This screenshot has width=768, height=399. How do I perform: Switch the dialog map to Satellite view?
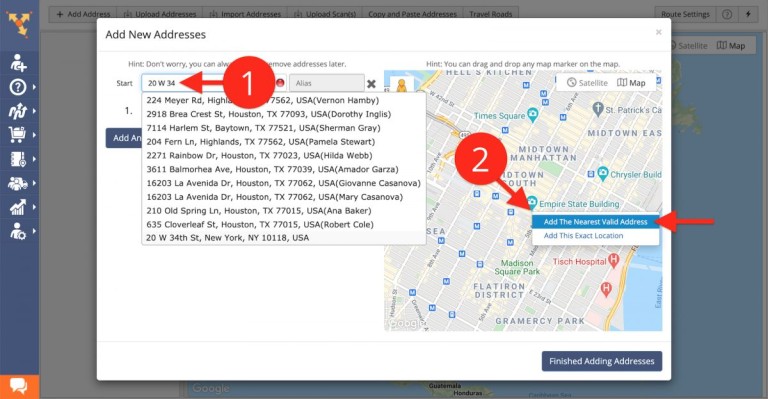click(587, 83)
